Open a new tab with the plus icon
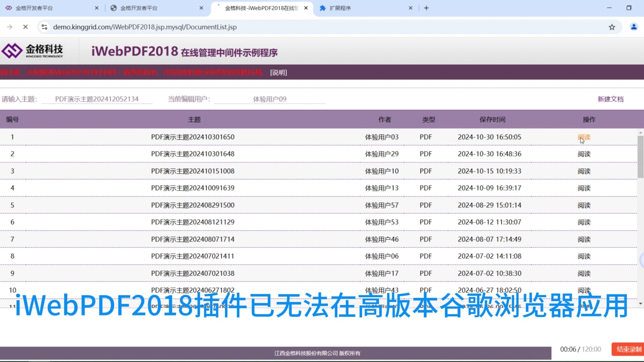The image size is (644, 362). tap(426, 8)
